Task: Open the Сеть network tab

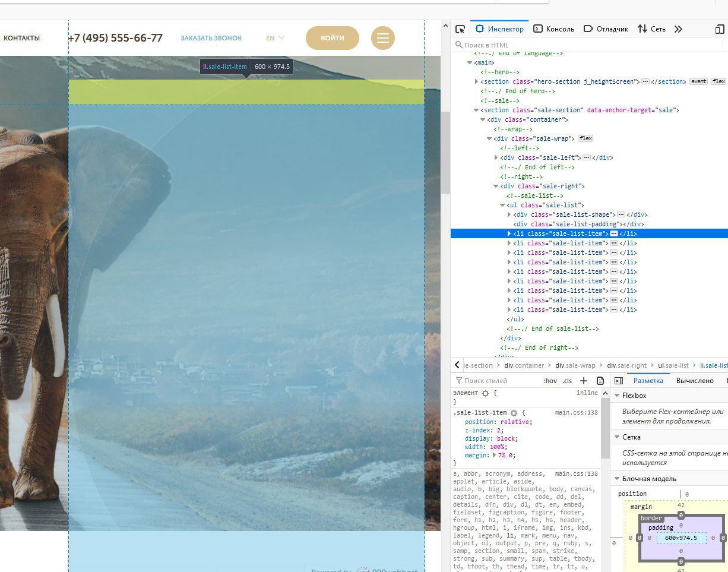Action: point(651,29)
